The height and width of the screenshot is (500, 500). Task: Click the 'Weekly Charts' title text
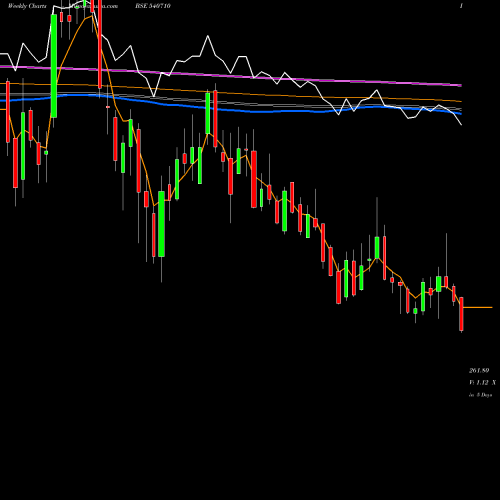[x=27, y=6]
